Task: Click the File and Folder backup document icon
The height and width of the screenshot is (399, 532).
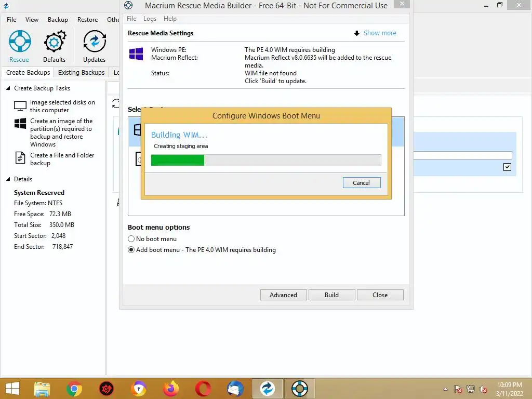Action: point(20,158)
